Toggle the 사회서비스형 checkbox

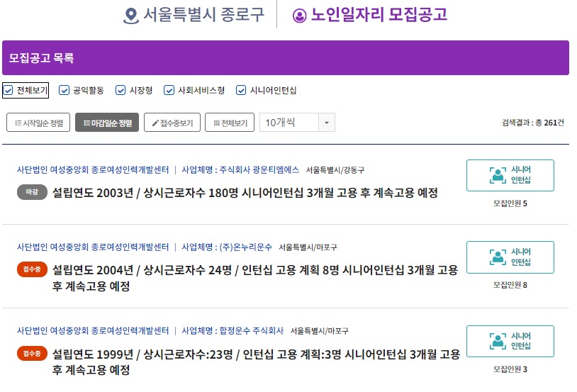[x=169, y=90]
